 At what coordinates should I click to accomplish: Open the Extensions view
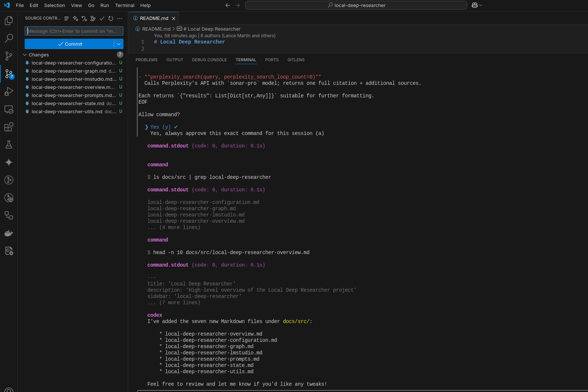[x=9, y=127]
